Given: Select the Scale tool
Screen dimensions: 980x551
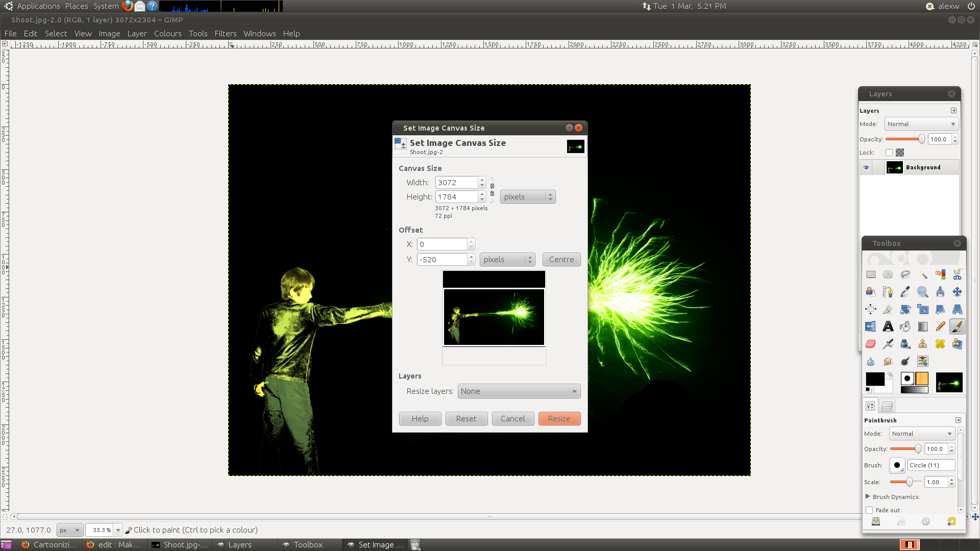Looking at the screenshot, I should tap(923, 309).
